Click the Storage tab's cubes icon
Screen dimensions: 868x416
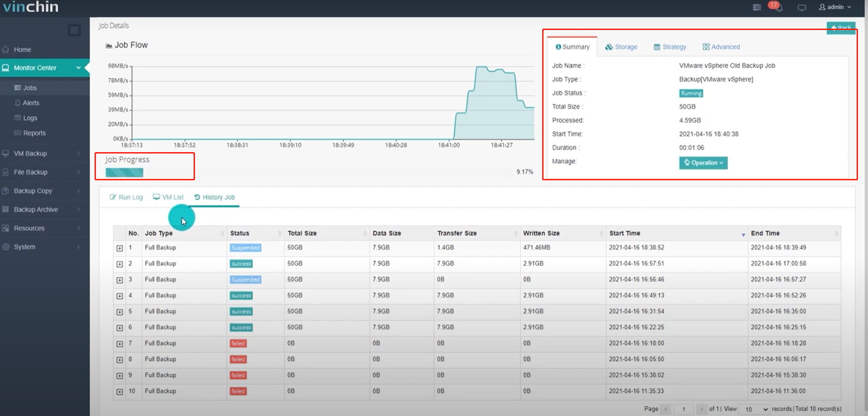609,47
